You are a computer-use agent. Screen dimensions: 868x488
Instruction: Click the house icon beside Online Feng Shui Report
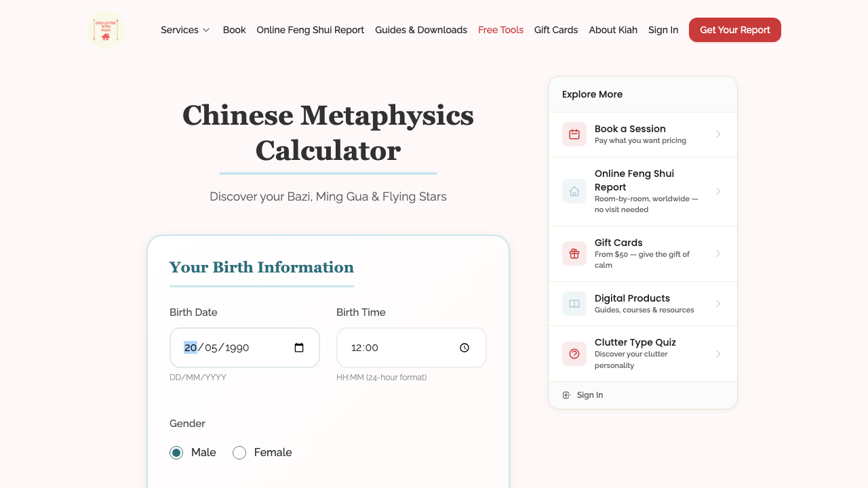tap(574, 191)
